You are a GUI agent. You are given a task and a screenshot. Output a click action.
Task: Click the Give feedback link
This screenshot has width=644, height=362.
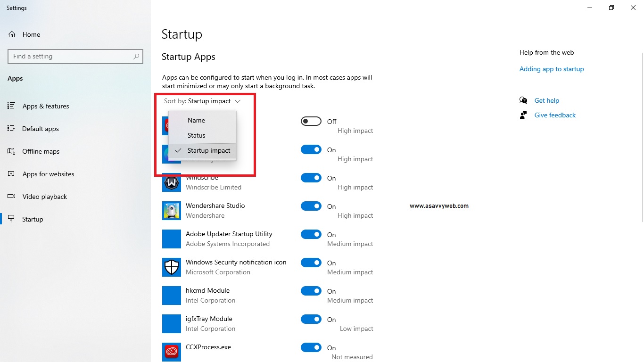pos(555,115)
